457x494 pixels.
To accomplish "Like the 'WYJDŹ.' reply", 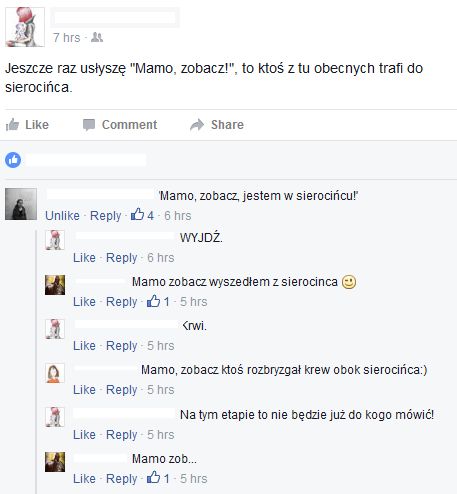I will coord(84,258).
